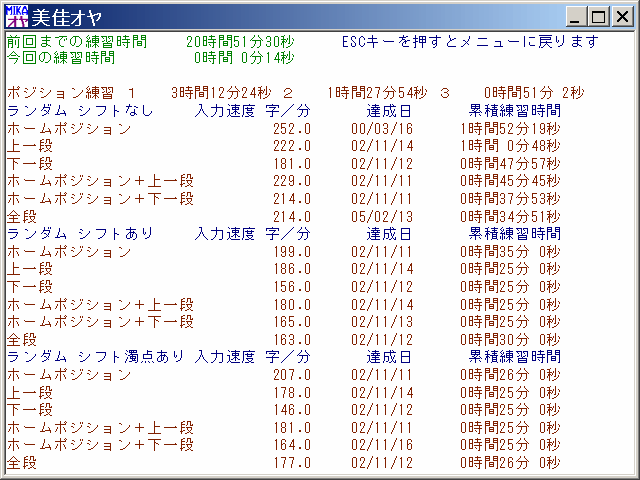The width and height of the screenshot is (640, 480).
Task: Close the 美佳オヤ window
Action: tap(622, 16)
